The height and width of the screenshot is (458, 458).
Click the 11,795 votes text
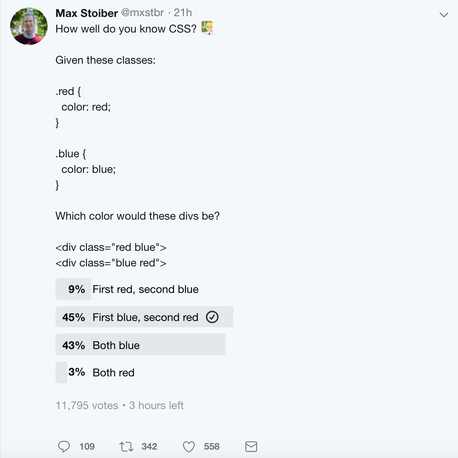coord(87,405)
